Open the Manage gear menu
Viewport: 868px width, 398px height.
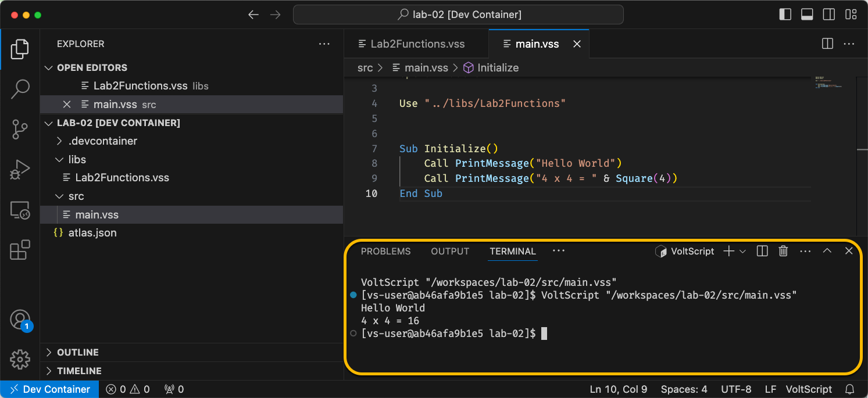click(20, 360)
